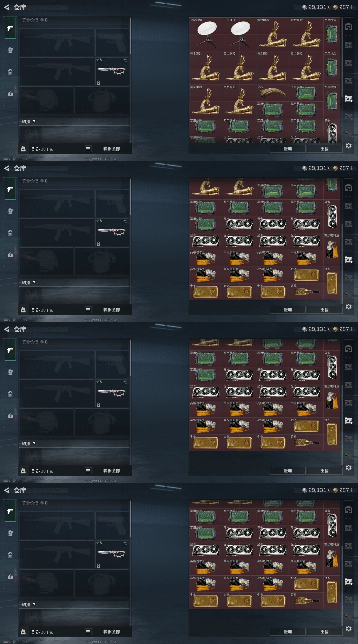
Task: Click the briefcase sidebar icon in topmost screen
Action: (10, 94)
